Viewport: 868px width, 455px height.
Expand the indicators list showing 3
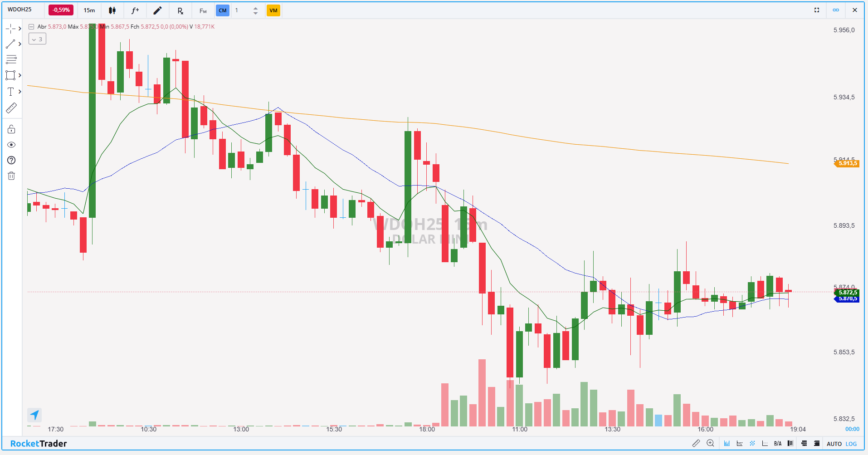37,39
